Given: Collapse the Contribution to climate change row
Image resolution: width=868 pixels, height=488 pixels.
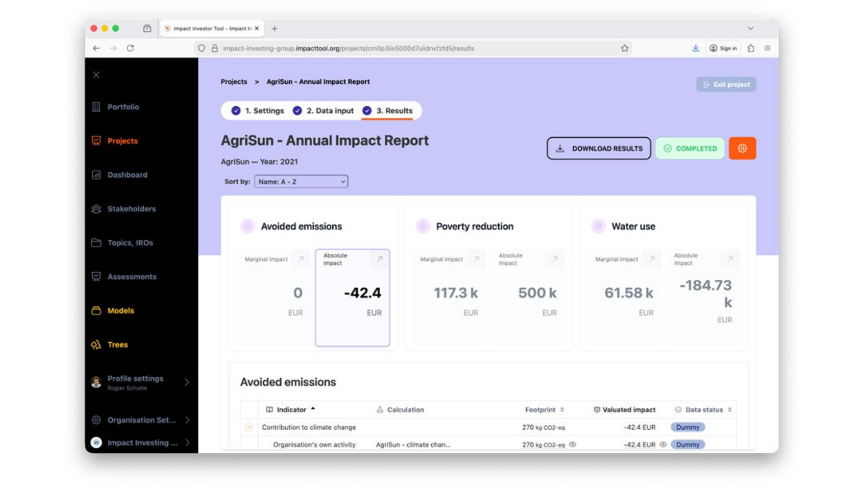Looking at the screenshot, I should pos(249,427).
